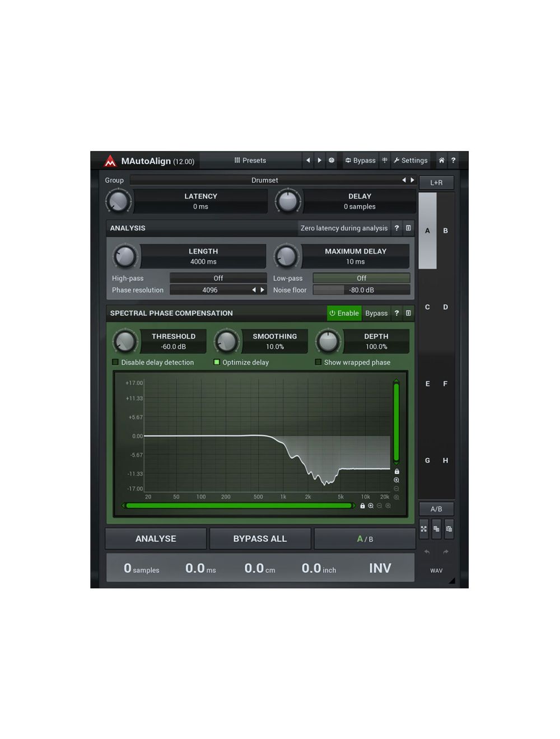Click the home icon near the top right
The image size is (560, 739).
441,161
